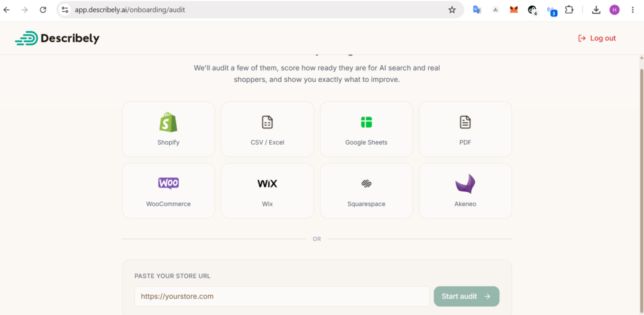This screenshot has width=644, height=315.
Task: Click the gray triangular extension icon
Action: [496, 10]
